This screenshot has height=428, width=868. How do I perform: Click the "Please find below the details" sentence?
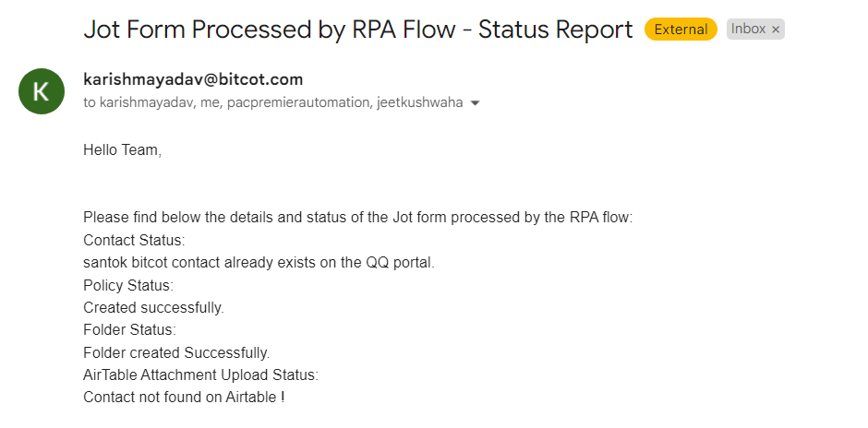click(x=357, y=218)
